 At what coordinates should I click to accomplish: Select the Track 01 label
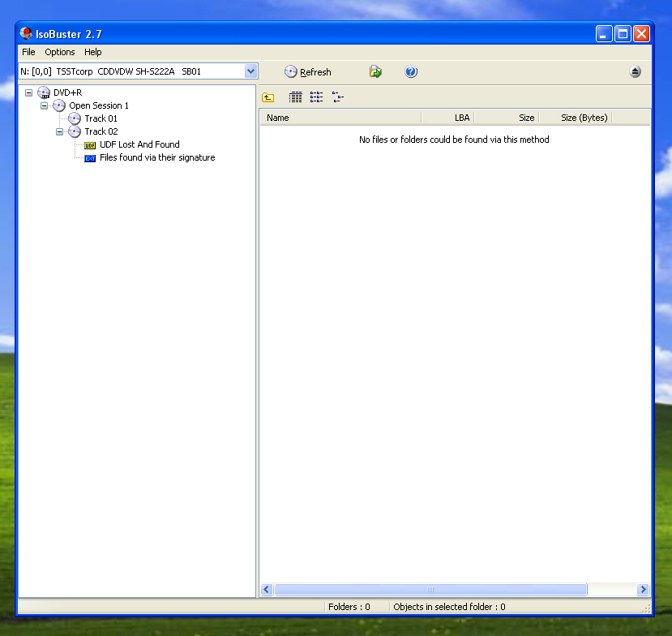tap(101, 118)
